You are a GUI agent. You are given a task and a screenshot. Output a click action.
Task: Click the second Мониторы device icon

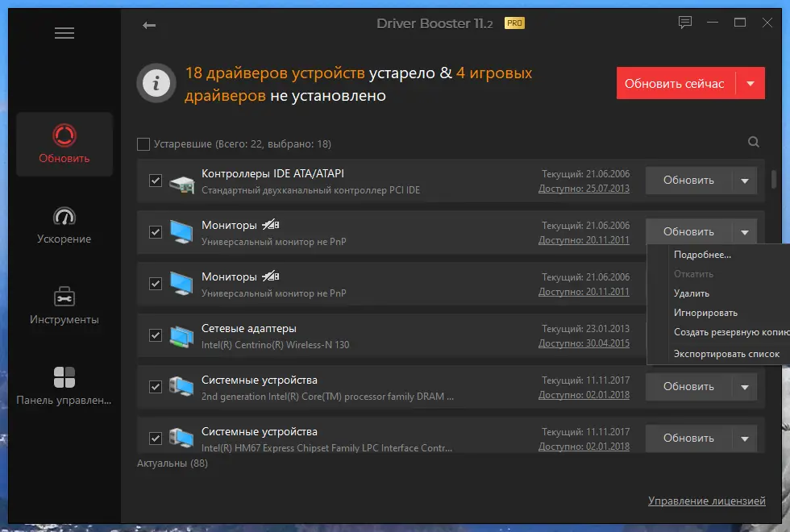(x=181, y=284)
